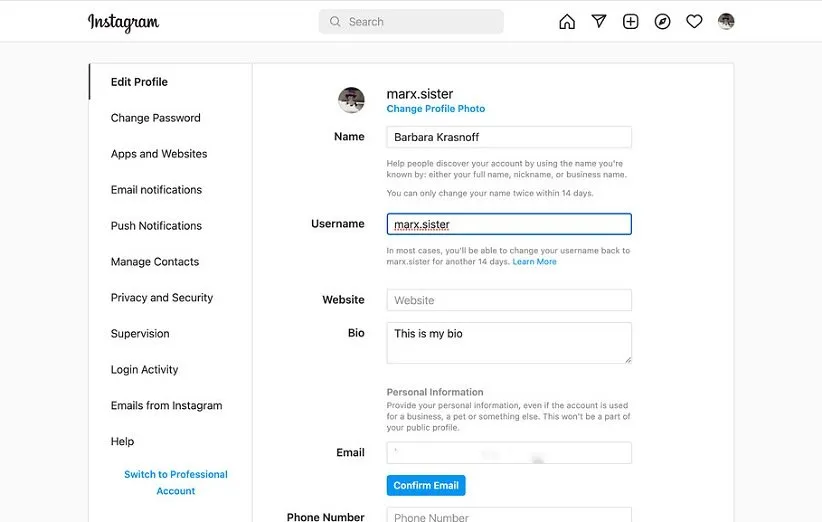
Task: Click inside the Bio text area
Action: (509, 343)
